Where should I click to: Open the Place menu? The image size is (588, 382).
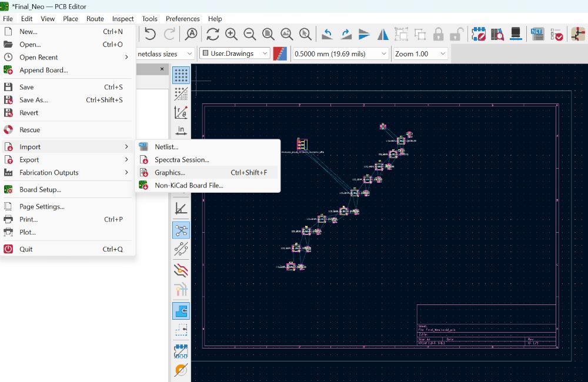click(71, 19)
